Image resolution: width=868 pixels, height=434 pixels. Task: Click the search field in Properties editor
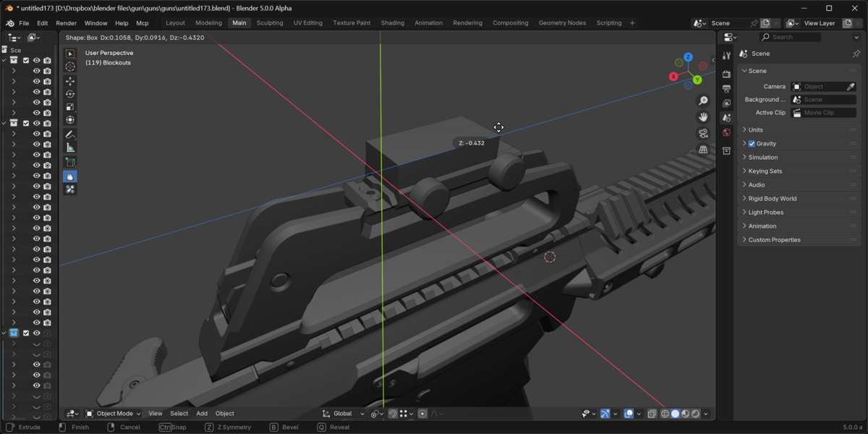click(x=789, y=36)
